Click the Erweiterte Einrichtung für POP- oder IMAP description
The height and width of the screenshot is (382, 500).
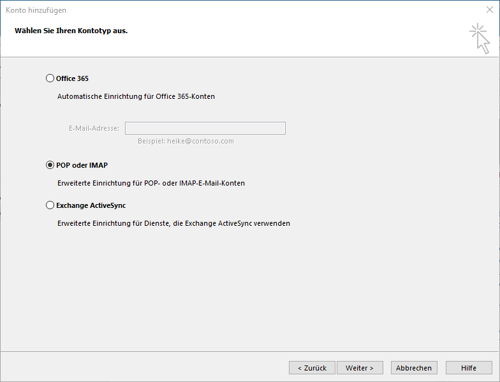pos(151,183)
